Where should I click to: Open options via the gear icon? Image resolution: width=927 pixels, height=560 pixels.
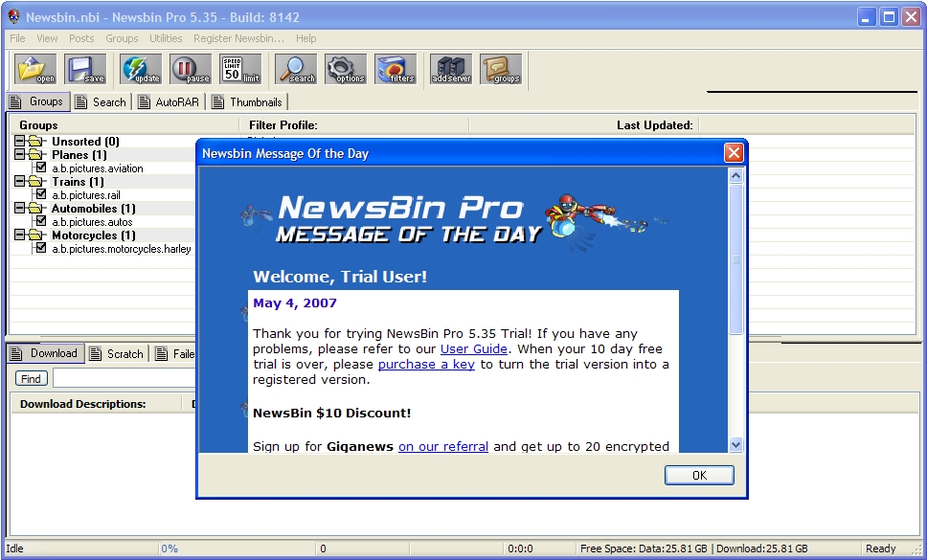346,69
